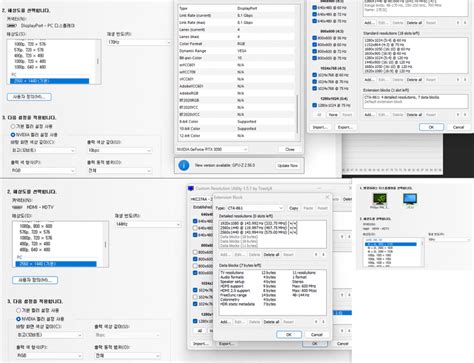Click Add... in upper CRU Standard resolutions section
Image resolution: width=474 pixels, height=363 pixels.
pos(369,80)
